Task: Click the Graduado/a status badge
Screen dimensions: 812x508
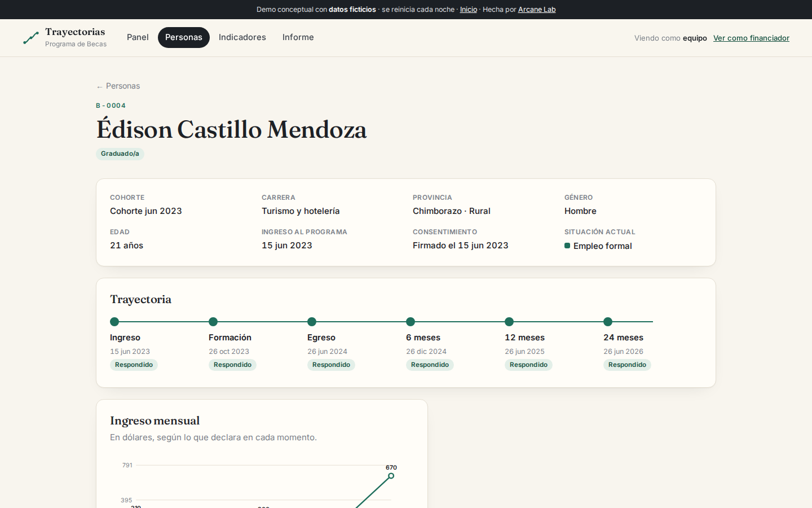Action: (x=120, y=154)
